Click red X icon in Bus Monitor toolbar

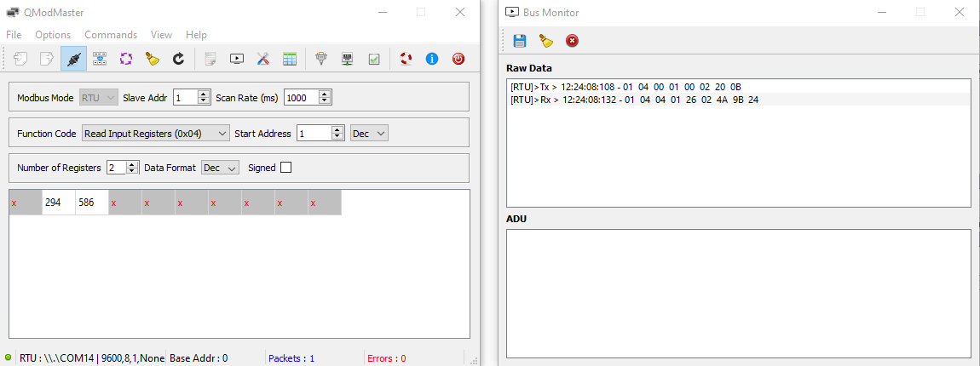click(572, 40)
